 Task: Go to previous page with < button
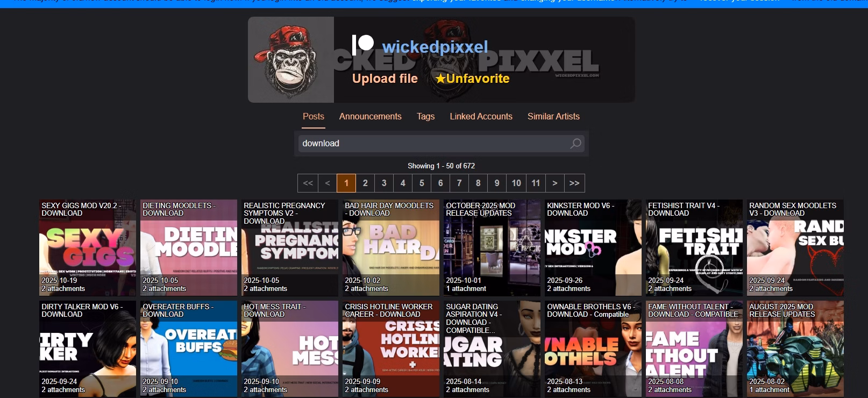pyautogui.click(x=328, y=183)
